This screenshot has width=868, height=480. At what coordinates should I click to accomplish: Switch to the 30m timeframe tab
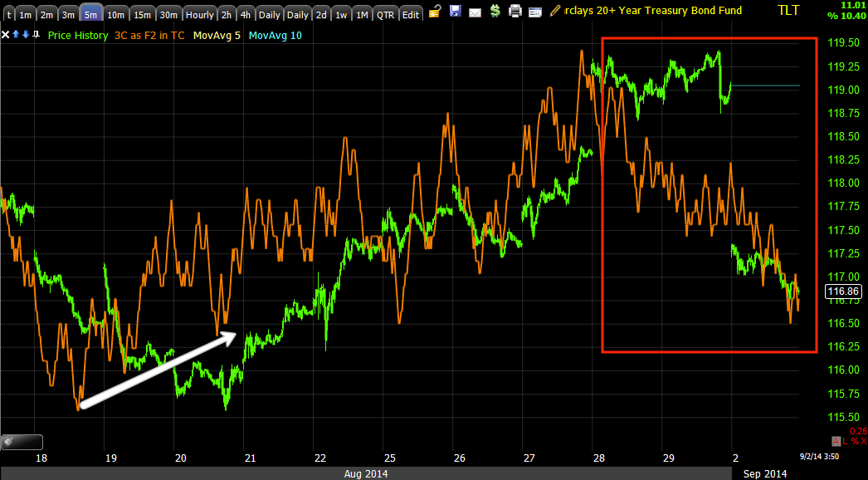(x=168, y=14)
